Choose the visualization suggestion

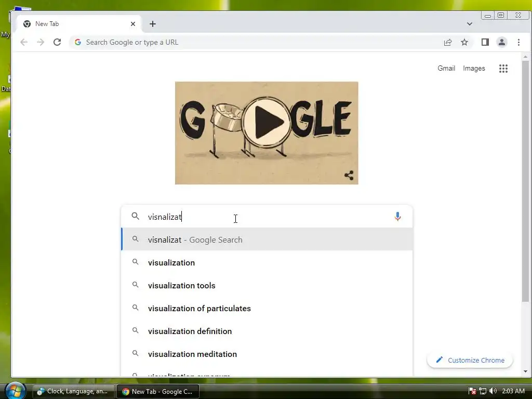point(267,262)
